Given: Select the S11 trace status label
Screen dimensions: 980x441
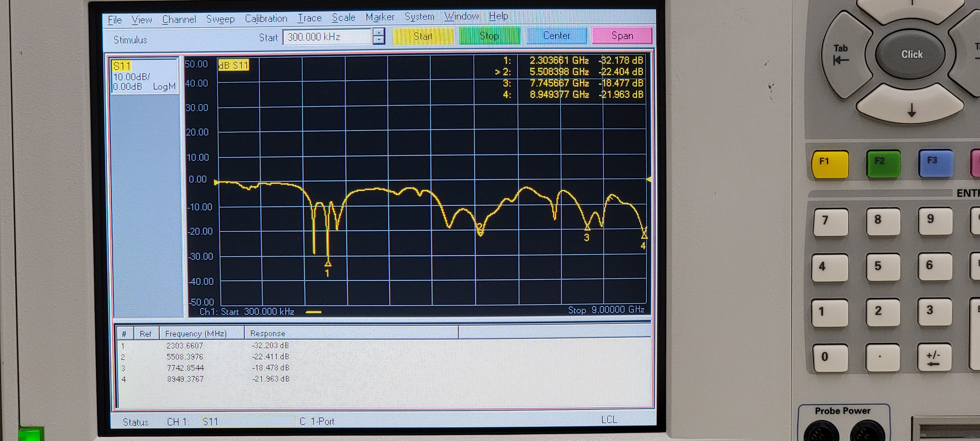Looking at the screenshot, I should (x=121, y=66).
